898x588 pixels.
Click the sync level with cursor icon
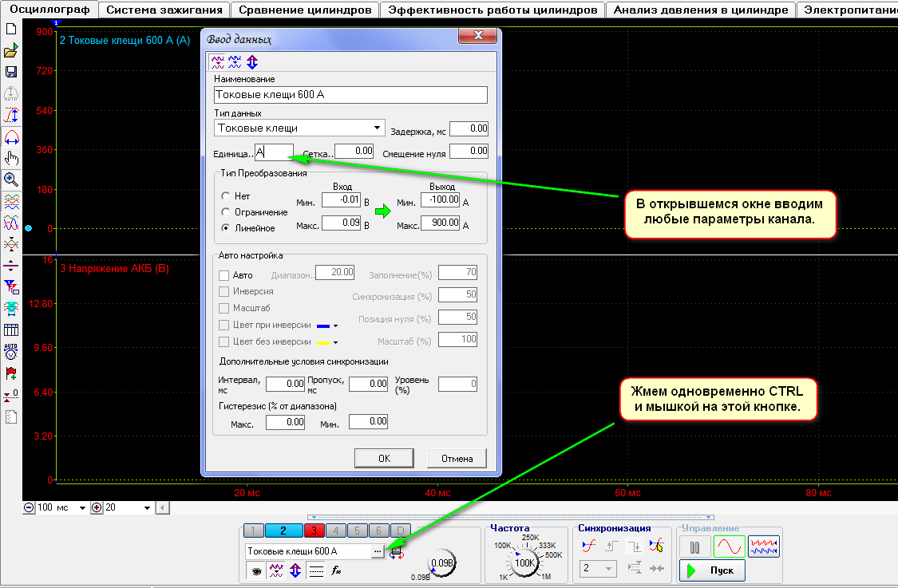click(x=656, y=547)
